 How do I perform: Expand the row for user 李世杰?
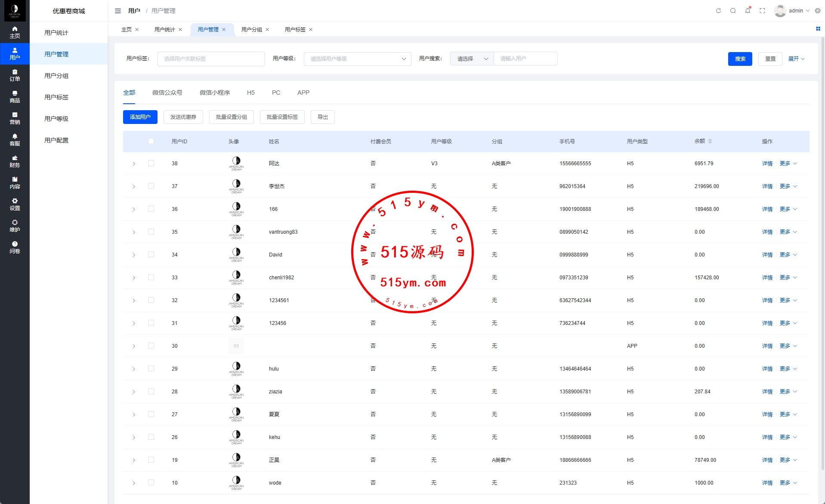pos(134,186)
